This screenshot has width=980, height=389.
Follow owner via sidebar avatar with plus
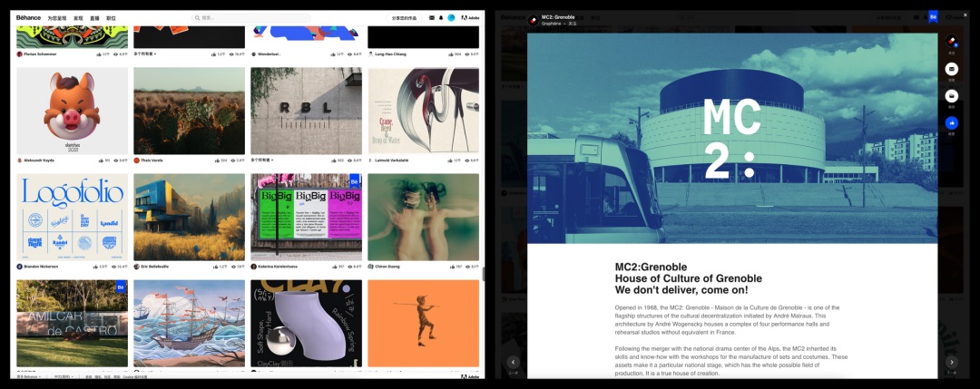tap(951, 41)
